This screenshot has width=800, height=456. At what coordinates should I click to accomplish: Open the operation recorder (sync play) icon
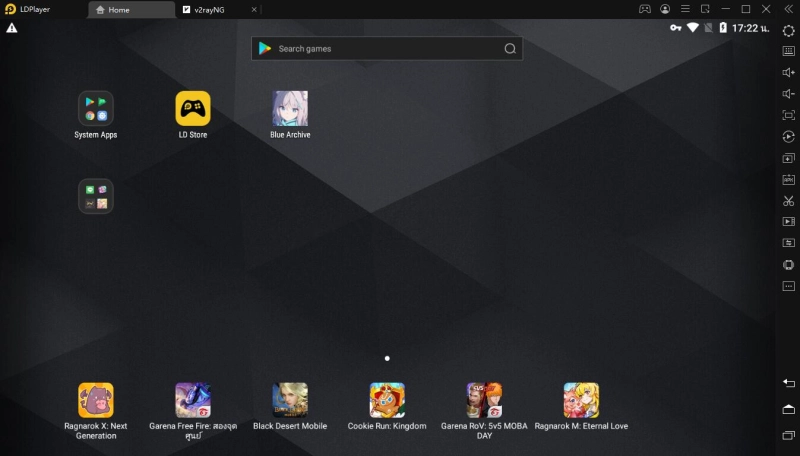(788, 137)
